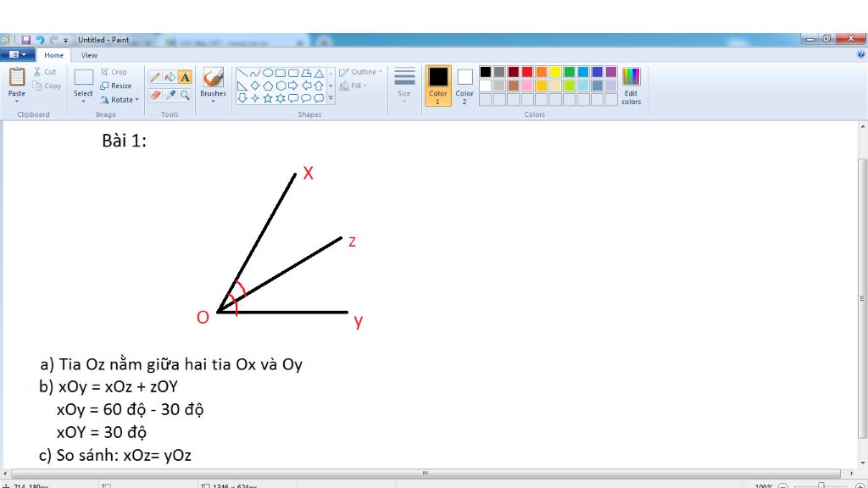Click the Undo arrow icon
Viewport: 868px width, 488px height.
coord(40,40)
